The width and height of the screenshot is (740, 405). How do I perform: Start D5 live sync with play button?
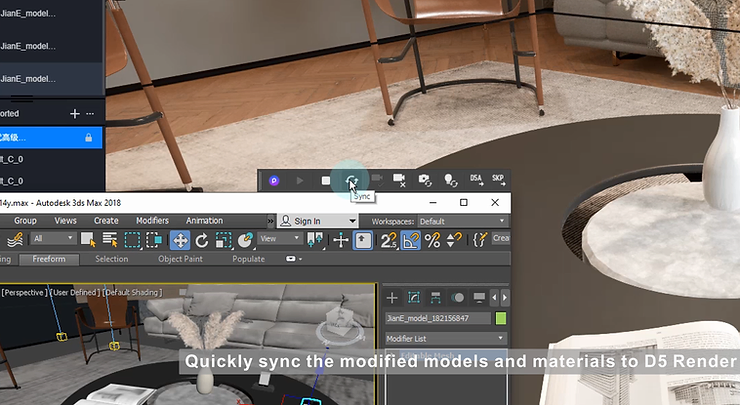[x=300, y=180]
